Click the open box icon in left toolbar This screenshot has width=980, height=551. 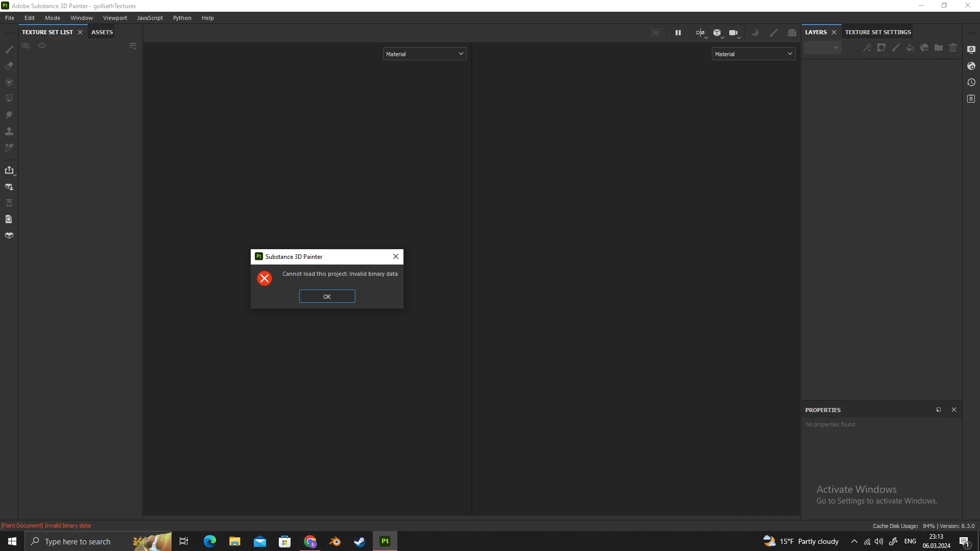9,236
